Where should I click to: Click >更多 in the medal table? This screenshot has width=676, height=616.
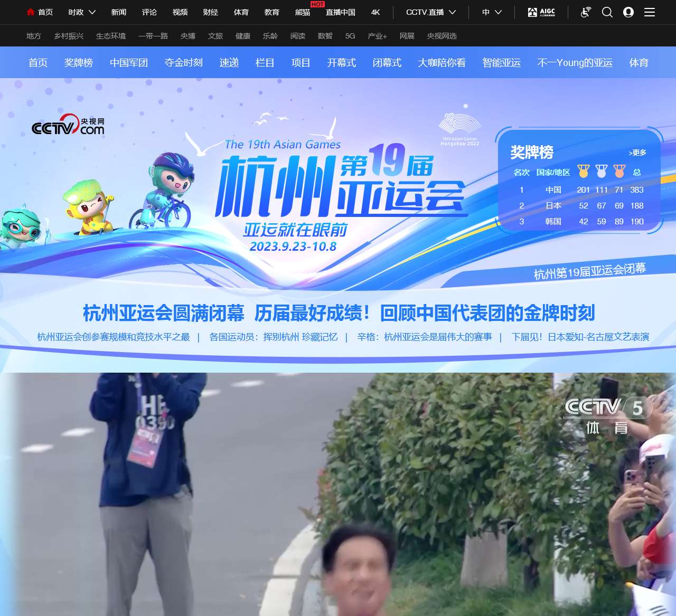click(637, 153)
